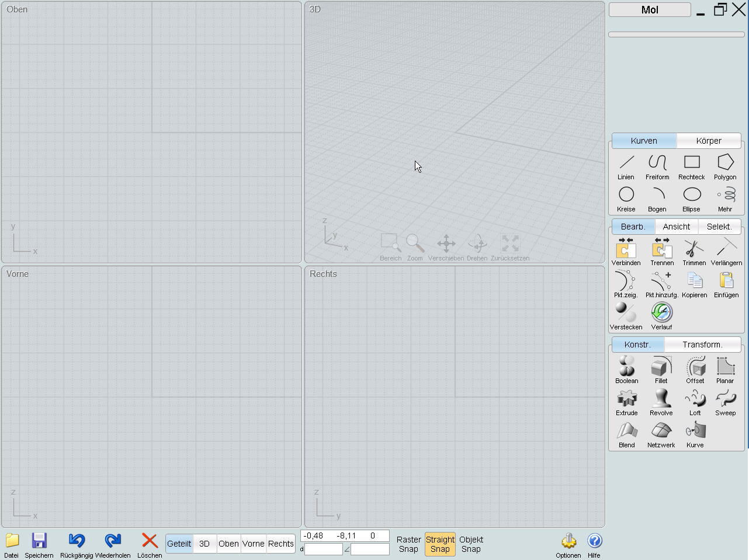Select the Trimmen scissors tool
This screenshot has width=749, height=560.
pos(694,252)
